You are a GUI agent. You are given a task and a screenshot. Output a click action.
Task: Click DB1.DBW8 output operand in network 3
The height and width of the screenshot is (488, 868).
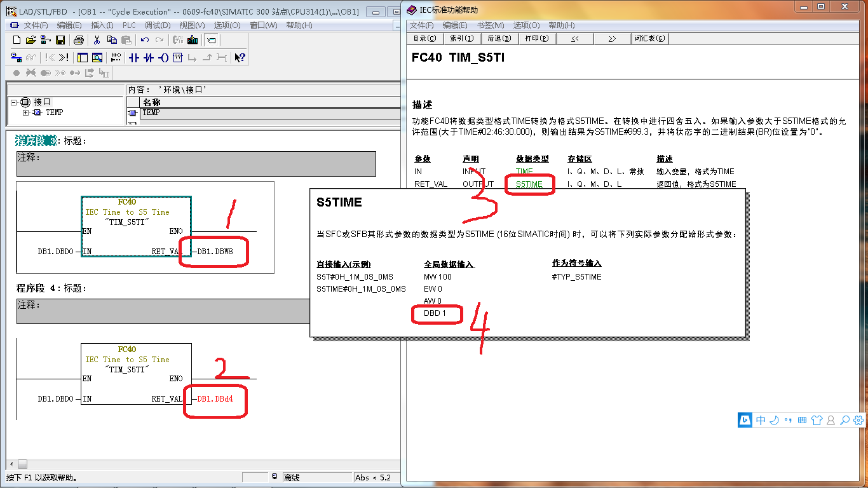[215, 251]
